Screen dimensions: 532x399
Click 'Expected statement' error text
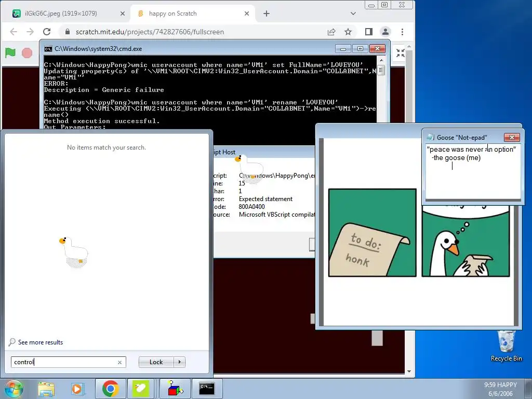click(265, 199)
